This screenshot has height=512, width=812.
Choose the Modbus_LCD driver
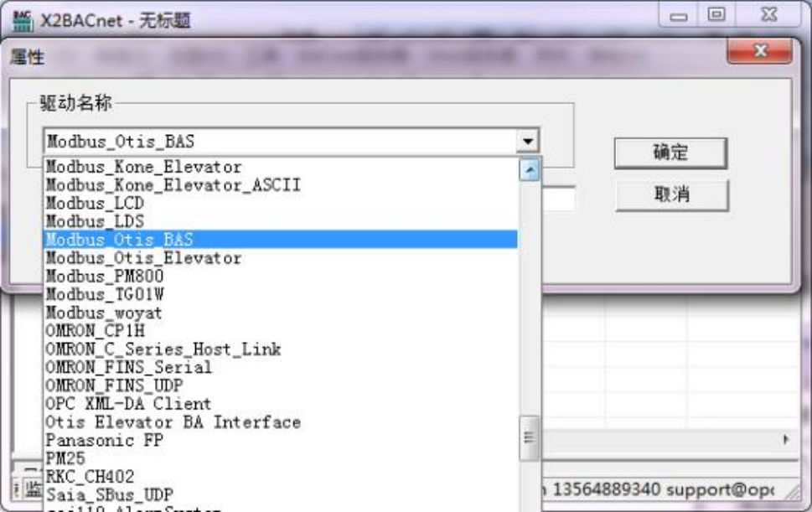(x=281, y=203)
